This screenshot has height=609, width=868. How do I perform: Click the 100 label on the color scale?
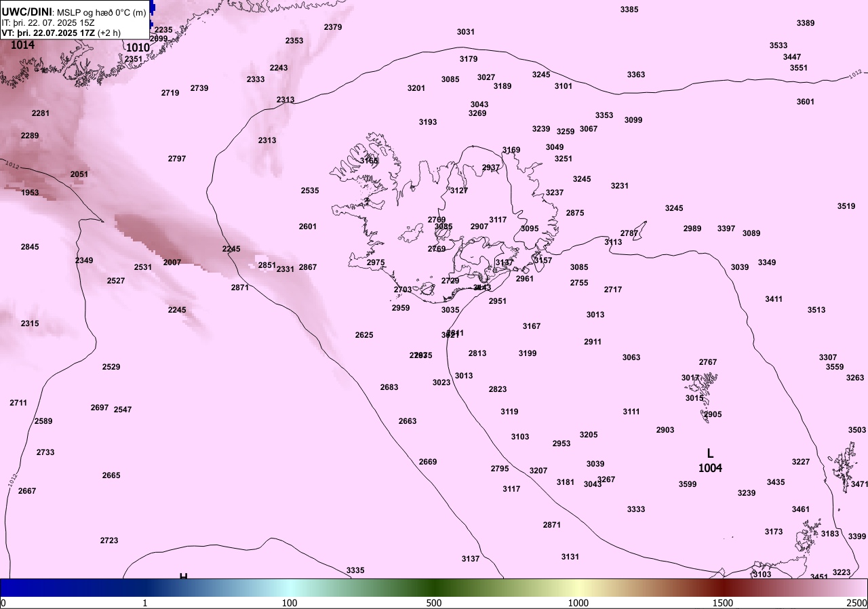(x=290, y=603)
